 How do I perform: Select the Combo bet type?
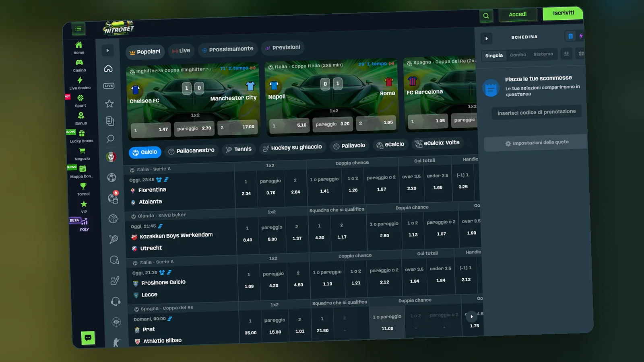click(518, 55)
